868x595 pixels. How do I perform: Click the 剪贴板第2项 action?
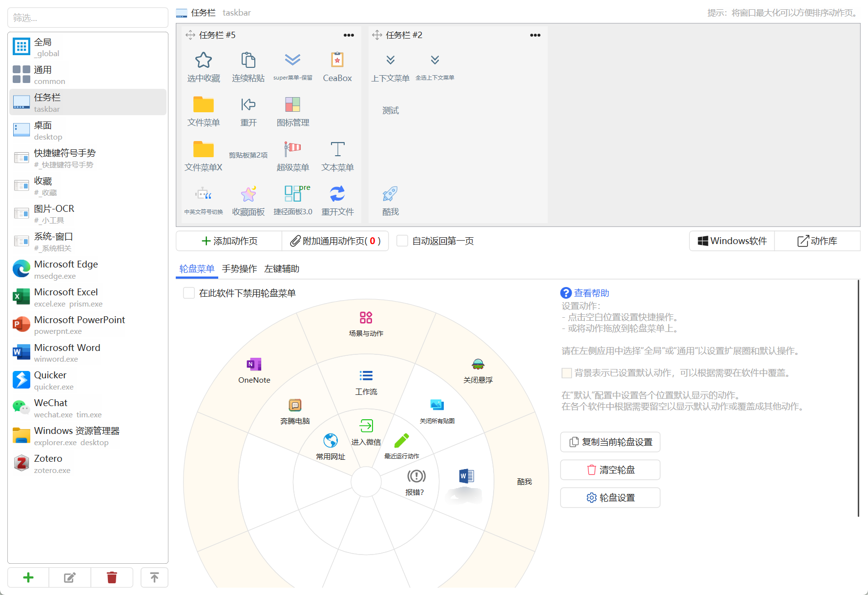(x=248, y=155)
